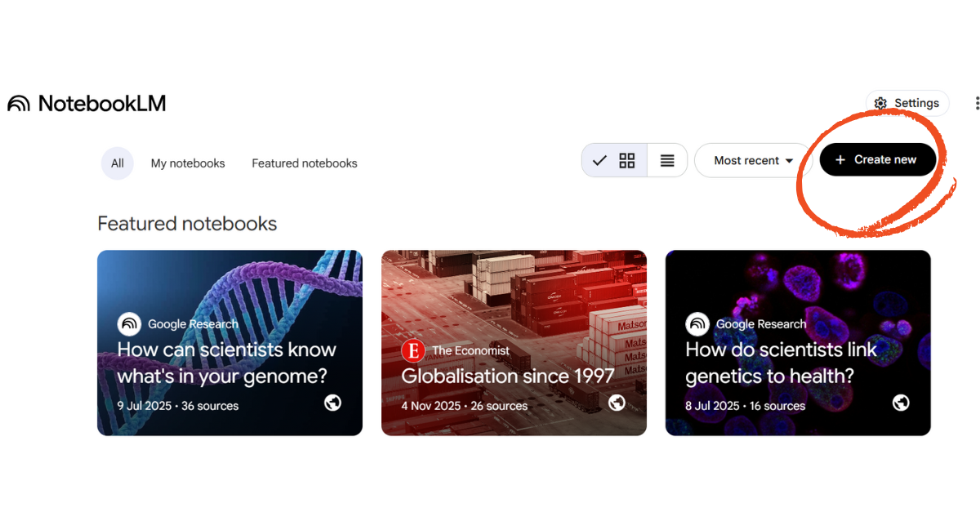The width and height of the screenshot is (980, 513).
Task: Show Featured notebooks tab
Action: click(305, 163)
